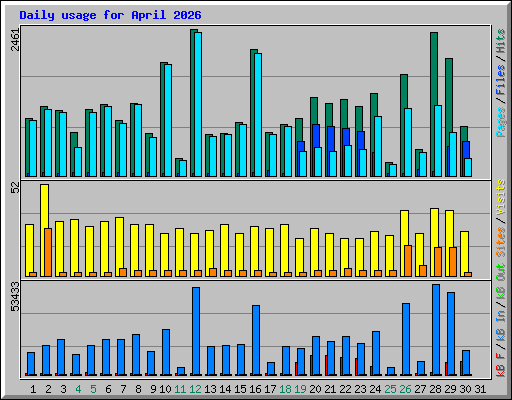Image resolution: width=512 pixels, height=400 pixels.
Task: Click the 'Sites' legend label
Action: click(501, 242)
